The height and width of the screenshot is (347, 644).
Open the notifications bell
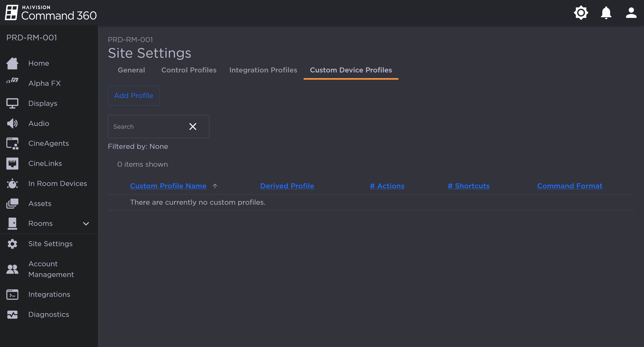pyautogui.click(x=606, y=12)
